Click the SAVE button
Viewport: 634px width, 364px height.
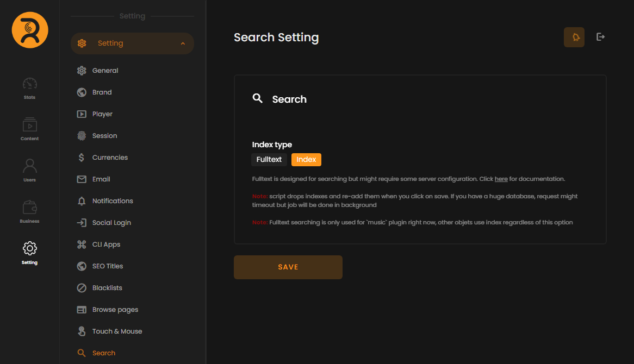click(288, 267)
